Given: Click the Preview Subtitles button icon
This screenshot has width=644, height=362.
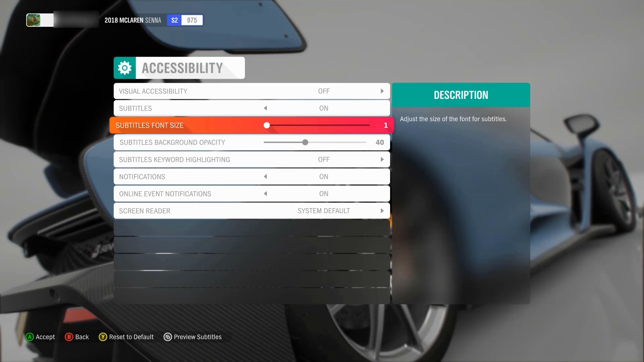Looking at the screenshot, I should tap(168, 337).
